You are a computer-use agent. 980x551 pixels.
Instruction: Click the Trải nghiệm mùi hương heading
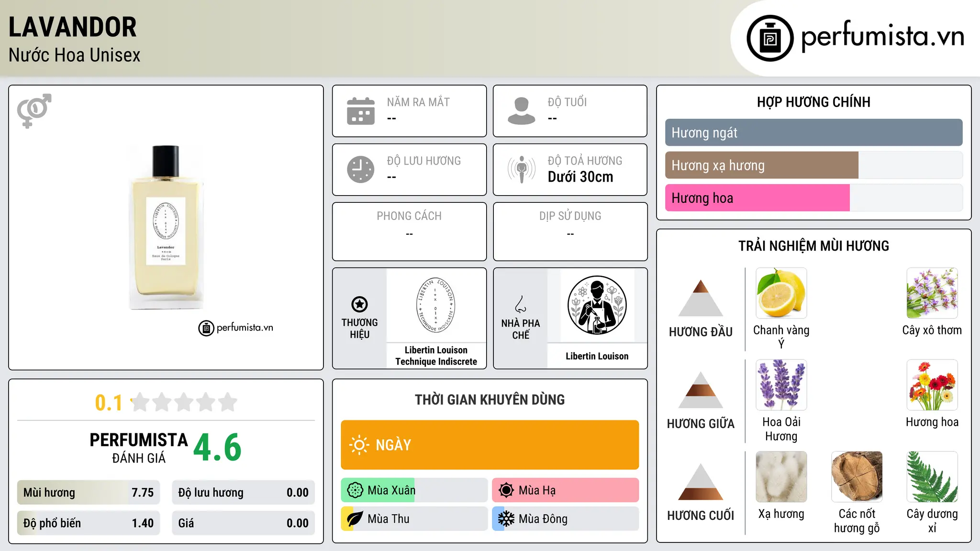(x=813, y=246)
